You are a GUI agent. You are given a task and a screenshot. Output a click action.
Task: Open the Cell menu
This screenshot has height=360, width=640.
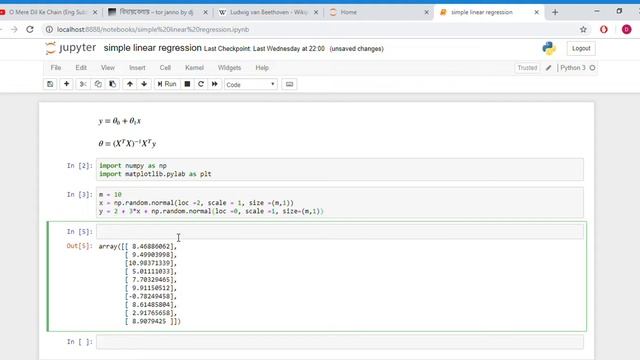[x=165, y=68]
